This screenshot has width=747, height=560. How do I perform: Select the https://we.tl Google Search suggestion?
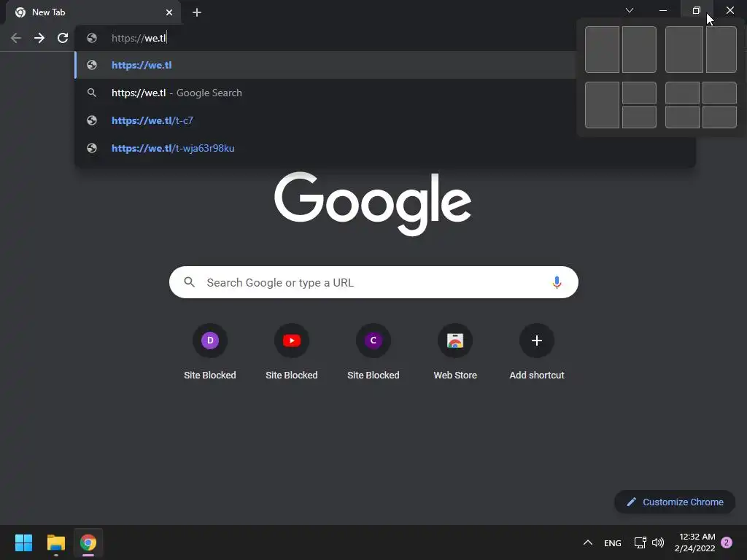pos(325,93)
